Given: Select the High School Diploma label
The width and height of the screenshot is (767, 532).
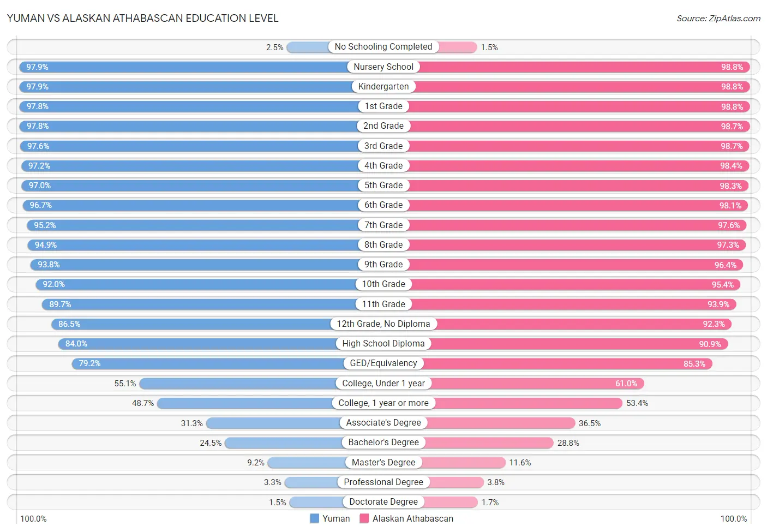Looking at the screenshot, I should coord(383,343).
